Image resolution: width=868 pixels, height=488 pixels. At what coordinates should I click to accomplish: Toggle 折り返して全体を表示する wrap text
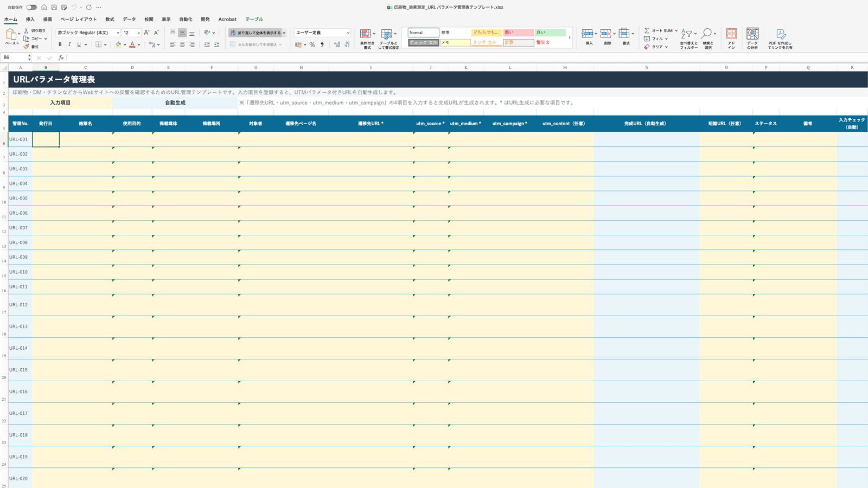pyautogui.click(x=256, y=33)
